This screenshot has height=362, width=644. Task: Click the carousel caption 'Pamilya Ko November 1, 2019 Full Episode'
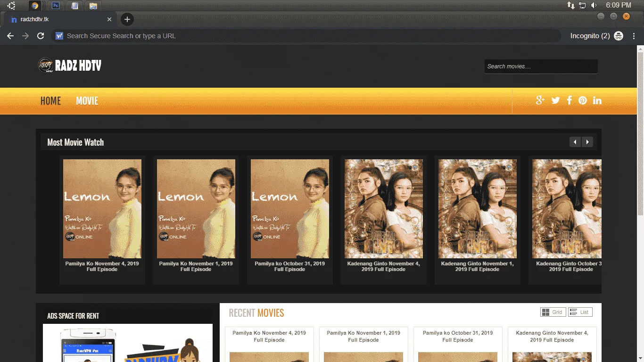tap(196, 266)
